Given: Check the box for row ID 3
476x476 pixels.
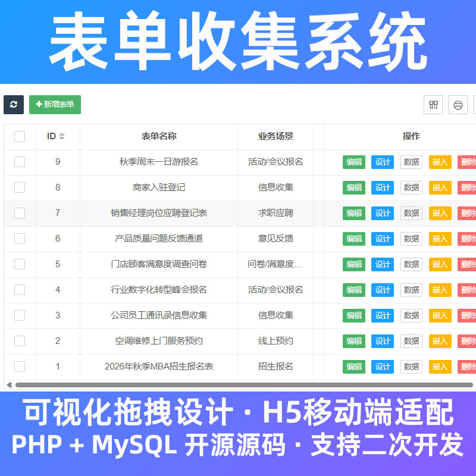Looking at the screenshot, I should tap(20, 315).
